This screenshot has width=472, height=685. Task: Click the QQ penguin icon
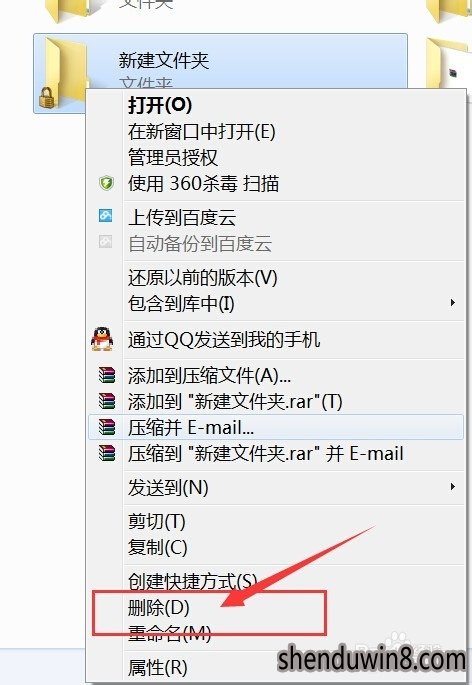(x=102, y=339)
